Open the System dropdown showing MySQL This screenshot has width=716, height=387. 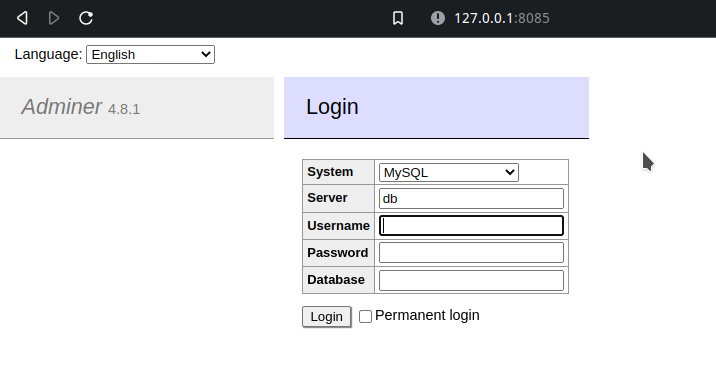pos(448,173)
